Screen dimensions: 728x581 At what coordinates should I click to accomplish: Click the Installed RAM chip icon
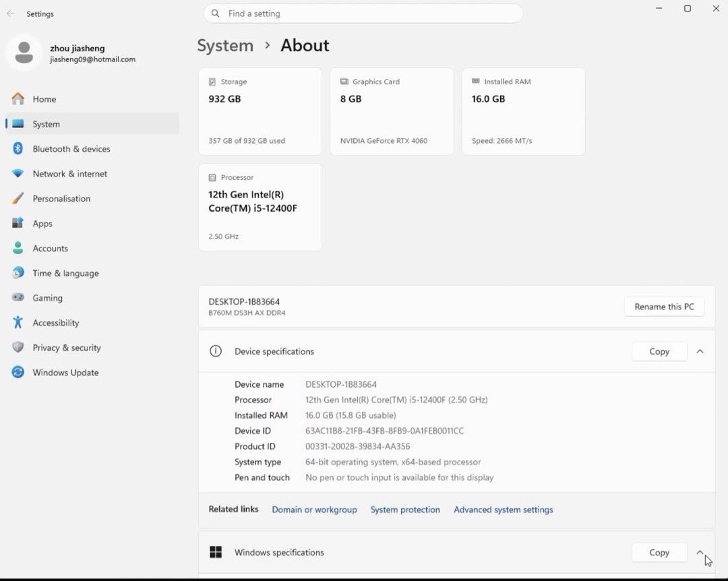click(476, 82)
